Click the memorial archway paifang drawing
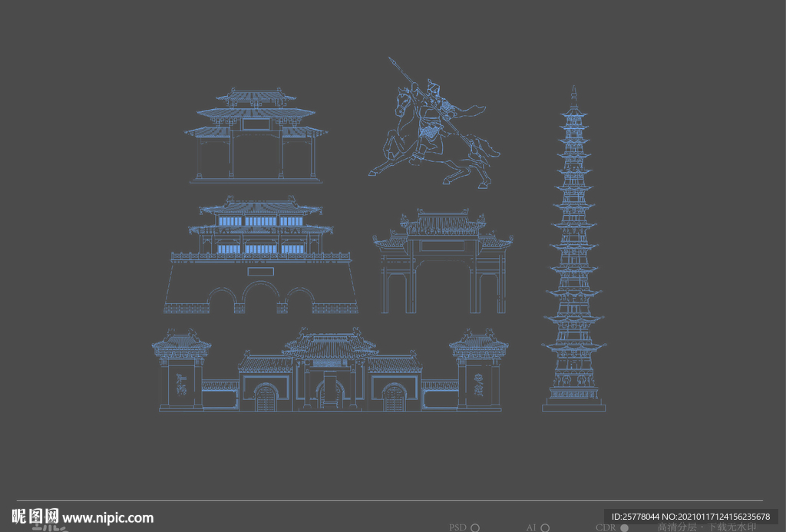The width and height of the screenshot is (786, 532). 443,262
